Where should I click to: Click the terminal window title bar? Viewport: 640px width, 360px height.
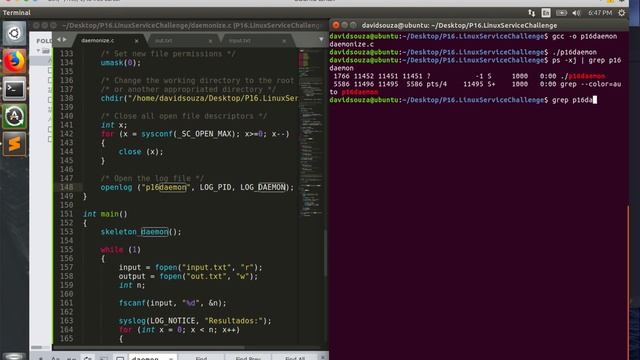(478, 25)
